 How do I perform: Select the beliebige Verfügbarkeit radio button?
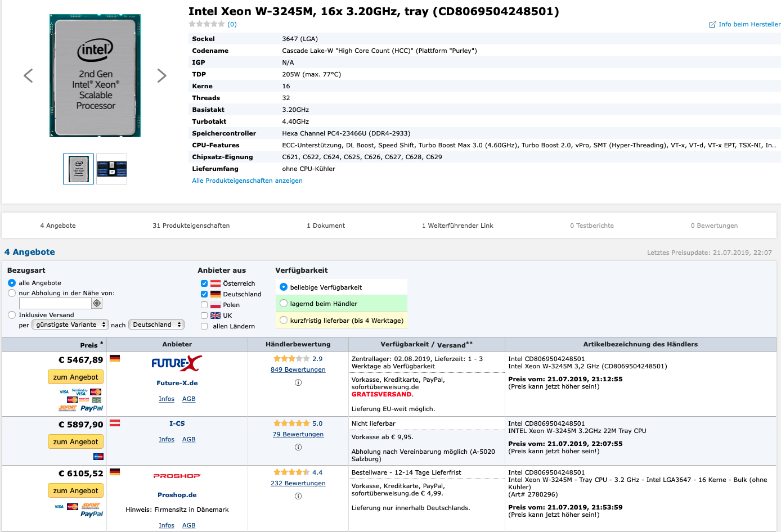click(284, 287)
